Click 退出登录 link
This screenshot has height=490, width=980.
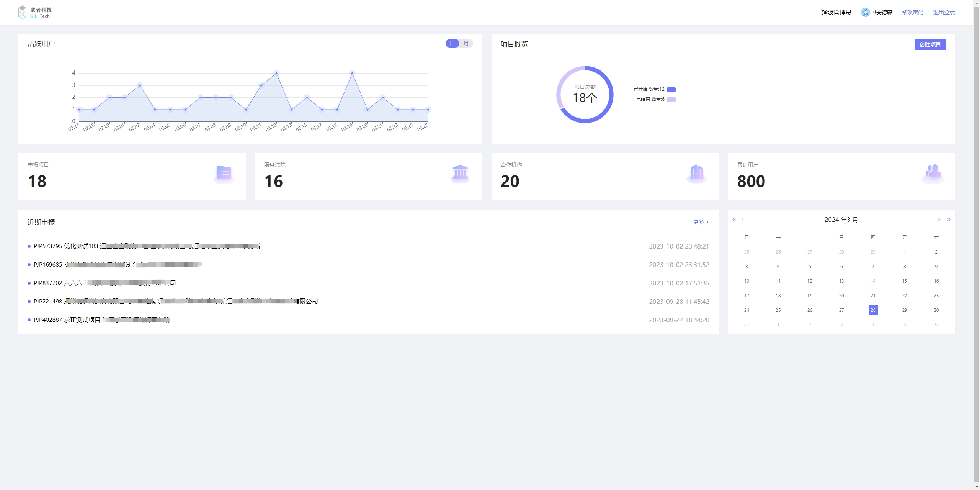point(944,12)
